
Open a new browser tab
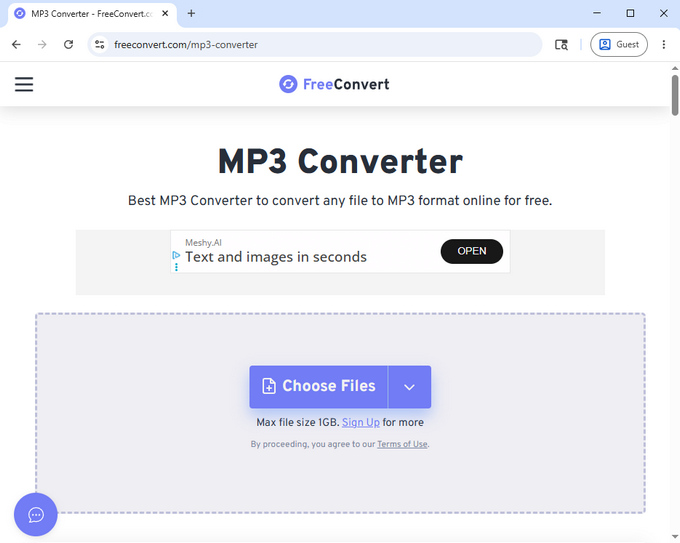(x=191, y=13)
